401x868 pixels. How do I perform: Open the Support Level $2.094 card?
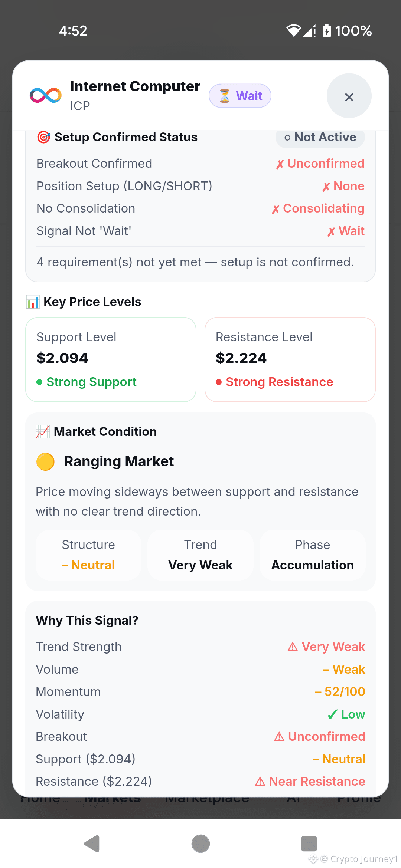point(111,359)
